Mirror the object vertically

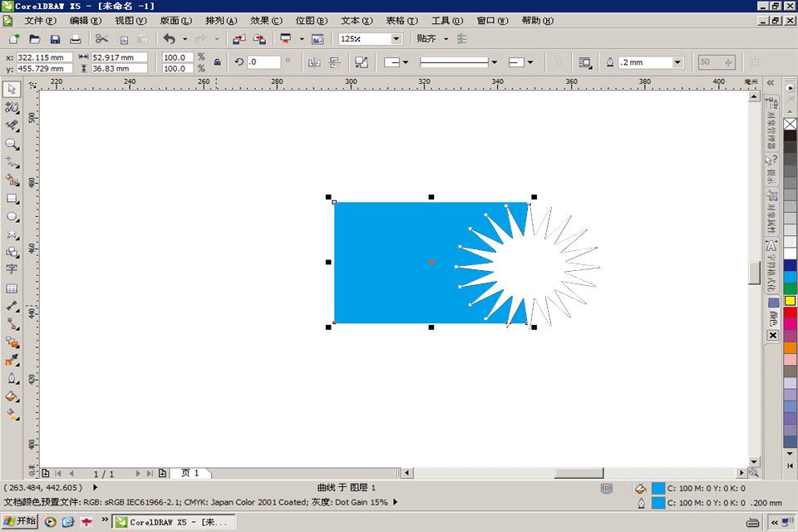click(334, 62)
